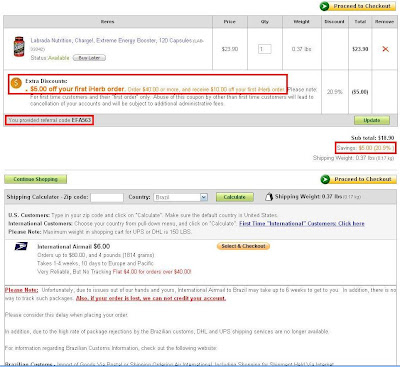Click the Sub total $18.90 text
This screenshot has height=367, width=400.
372,138
